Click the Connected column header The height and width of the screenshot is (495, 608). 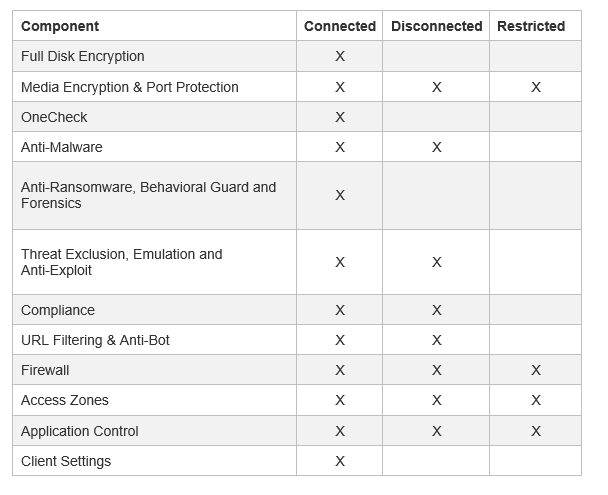click(x=340, y=26)
